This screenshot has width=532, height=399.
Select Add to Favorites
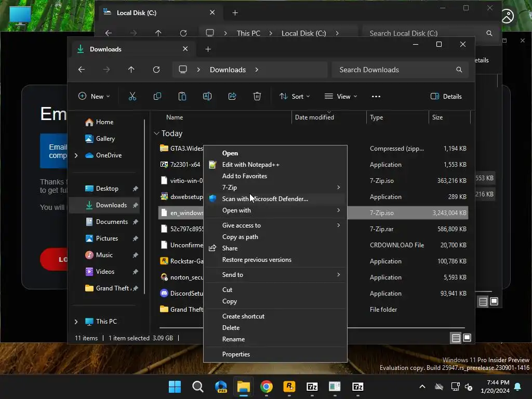275,176
